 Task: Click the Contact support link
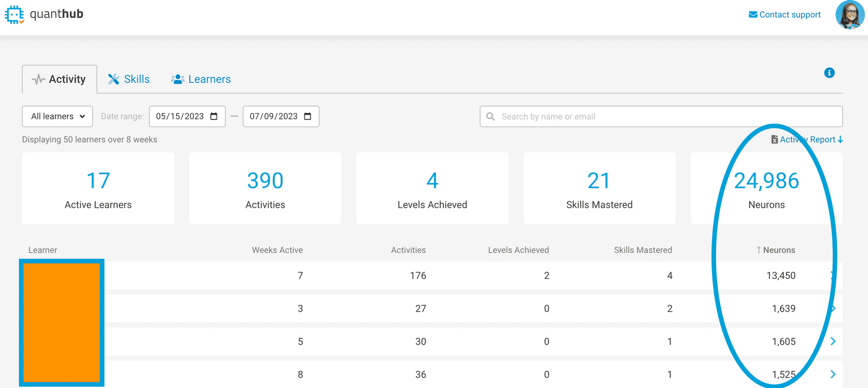[x=784, y=14]
